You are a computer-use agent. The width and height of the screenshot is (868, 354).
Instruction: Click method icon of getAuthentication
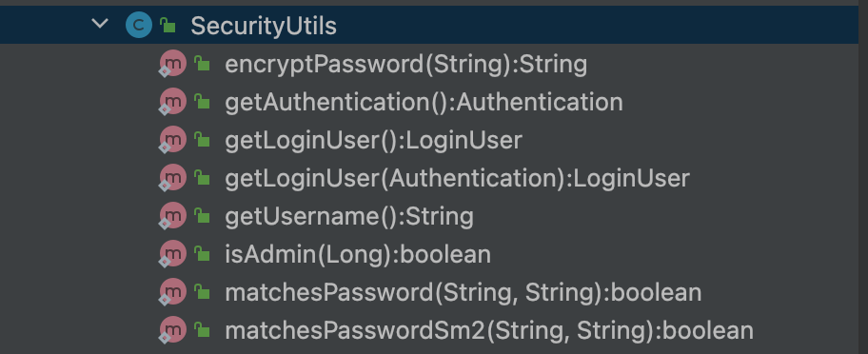172,101
